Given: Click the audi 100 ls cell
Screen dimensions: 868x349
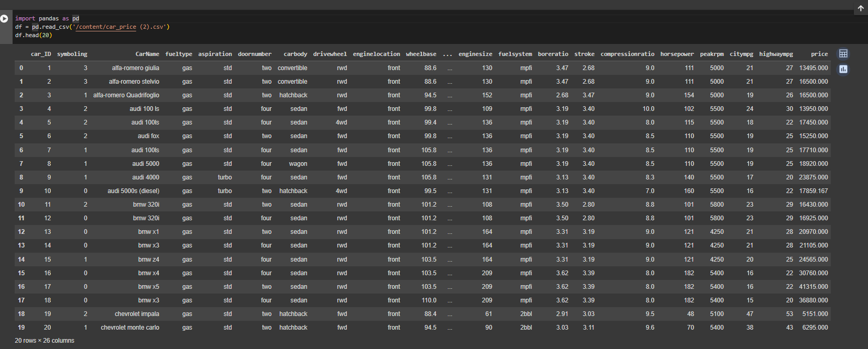Looking at the screenshot, I should point(145,109).
